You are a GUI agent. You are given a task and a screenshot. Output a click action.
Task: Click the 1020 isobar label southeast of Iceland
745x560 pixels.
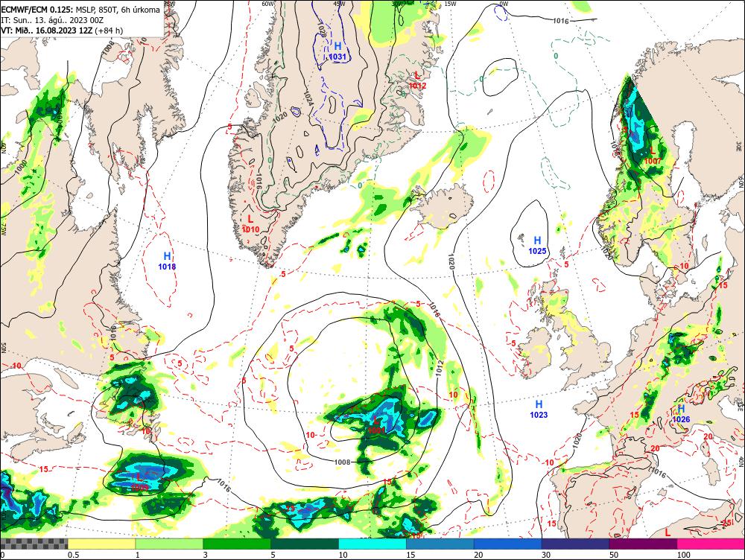pyautogui.click(x=451, y=261)
